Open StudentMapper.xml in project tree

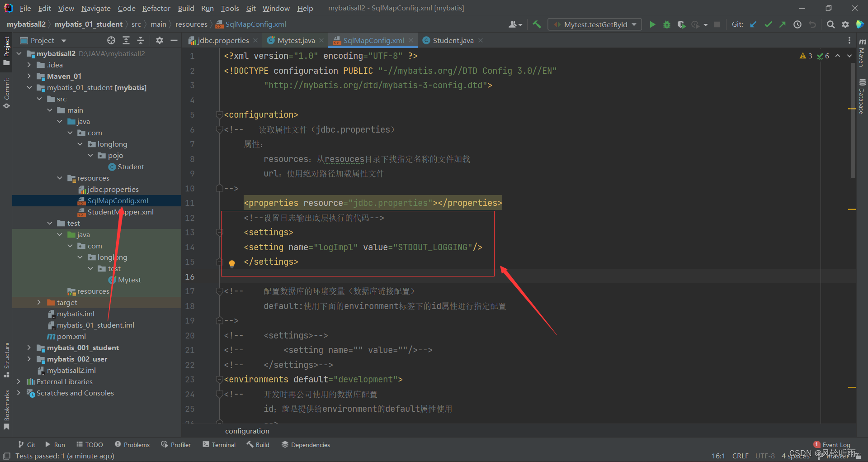120,212
